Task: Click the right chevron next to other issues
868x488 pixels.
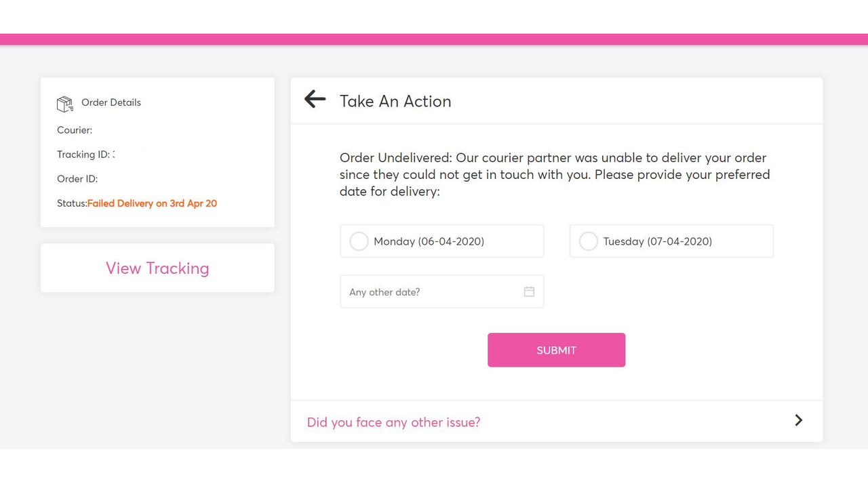Action: (798, 420)
